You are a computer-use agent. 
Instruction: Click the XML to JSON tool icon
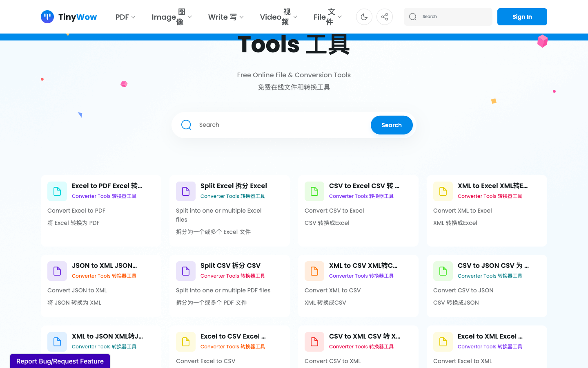(x=57, y=341)
